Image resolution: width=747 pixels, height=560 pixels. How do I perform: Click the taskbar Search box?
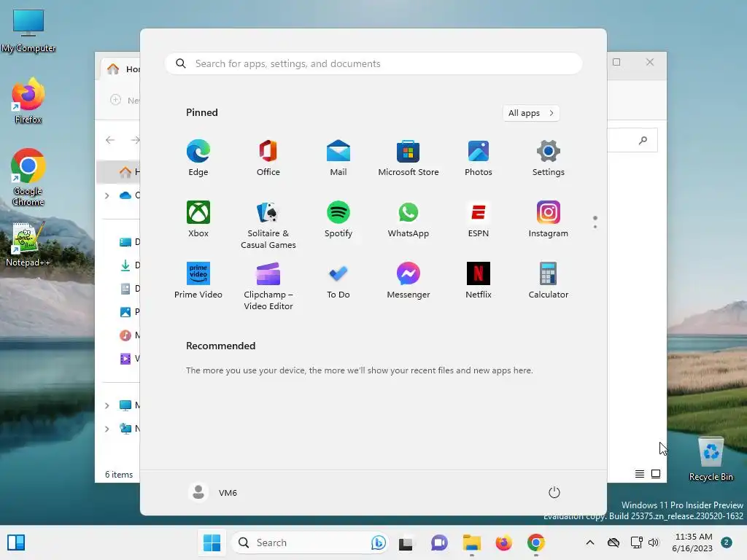(310, 542)
